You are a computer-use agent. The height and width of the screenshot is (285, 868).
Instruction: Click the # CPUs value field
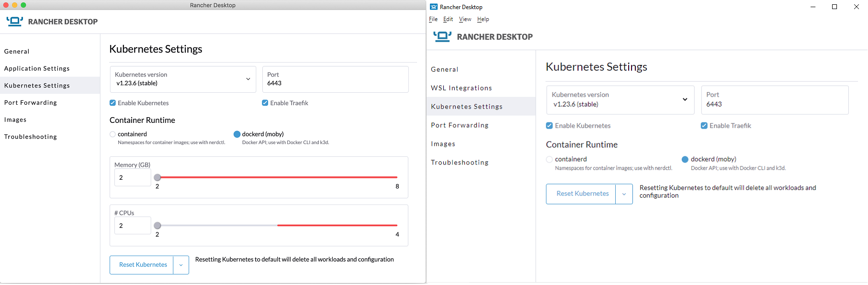pos(133,225)
